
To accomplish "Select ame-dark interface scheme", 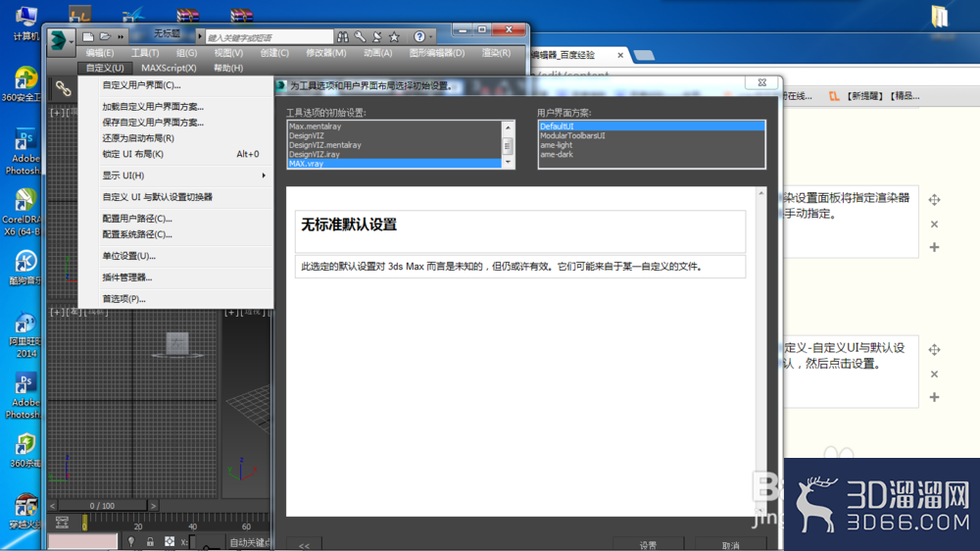I will pos(652,155).
